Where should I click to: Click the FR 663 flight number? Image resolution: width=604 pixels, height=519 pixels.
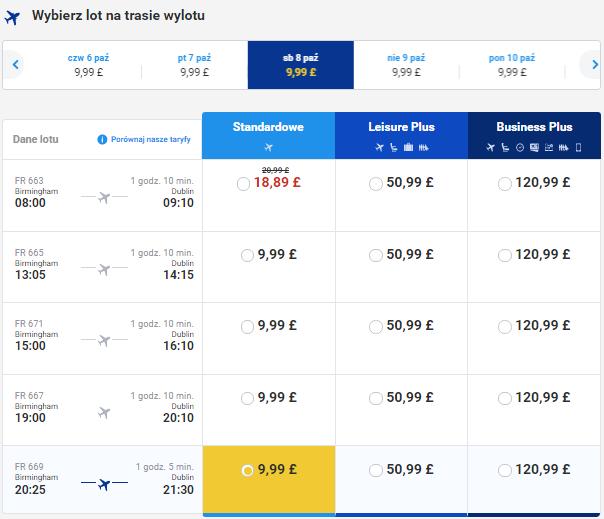(x=29, y=181)
